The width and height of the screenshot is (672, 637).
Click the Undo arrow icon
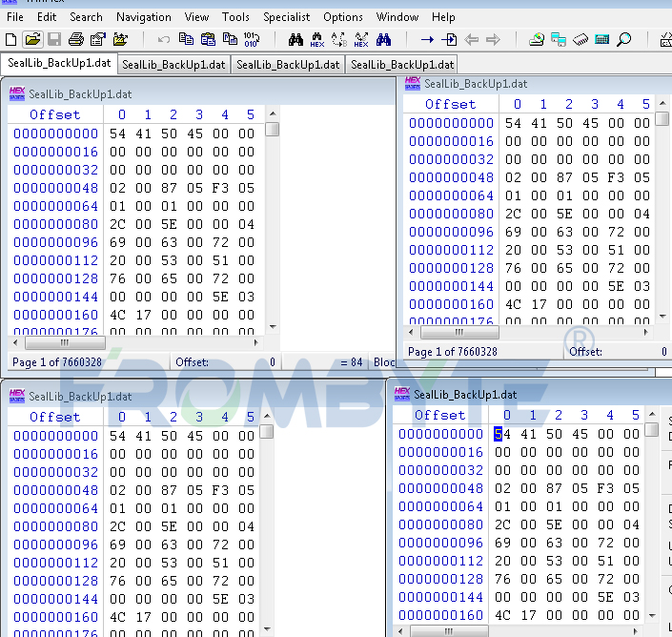coord(163,40)
